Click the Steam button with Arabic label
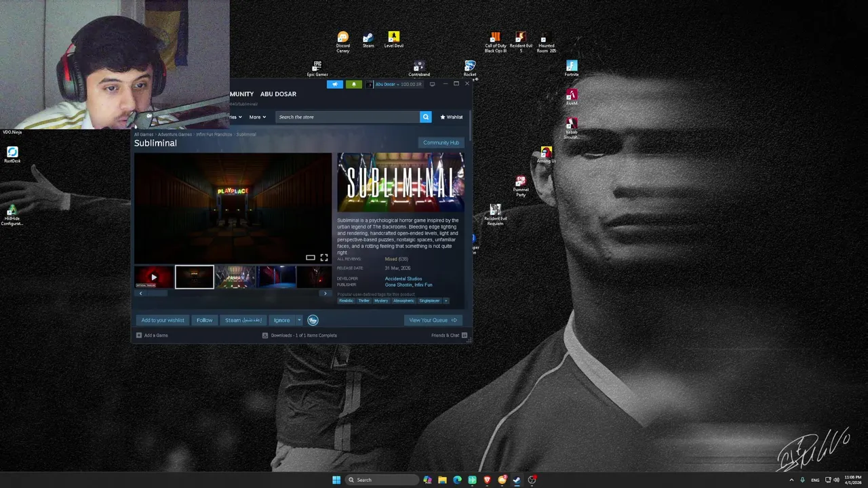Viewport: 868px width, 488px height. coord(243,320)
